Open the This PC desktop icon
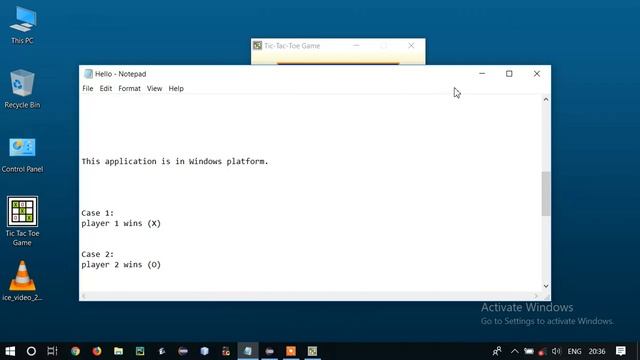 (x=22, y=25)
